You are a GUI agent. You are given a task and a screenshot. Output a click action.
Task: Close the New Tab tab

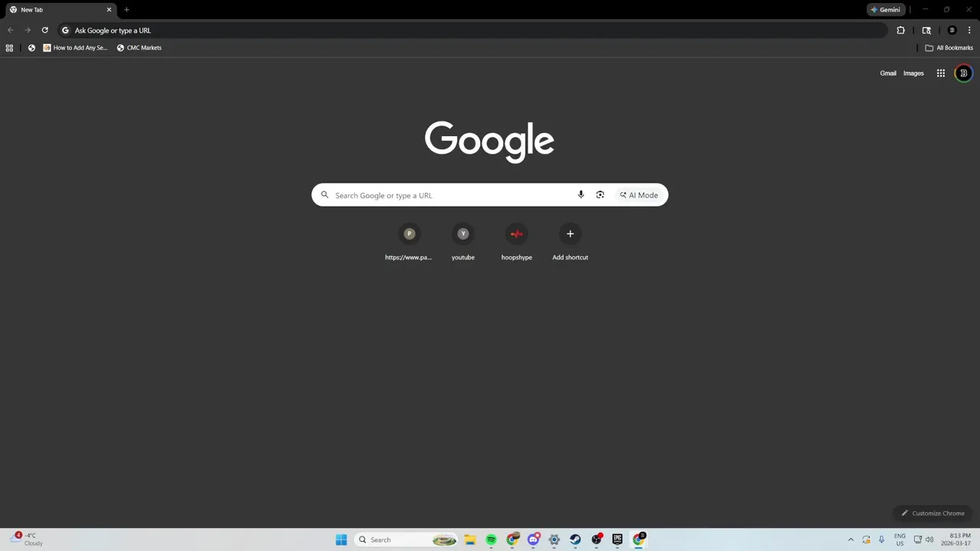pos(109,10)
